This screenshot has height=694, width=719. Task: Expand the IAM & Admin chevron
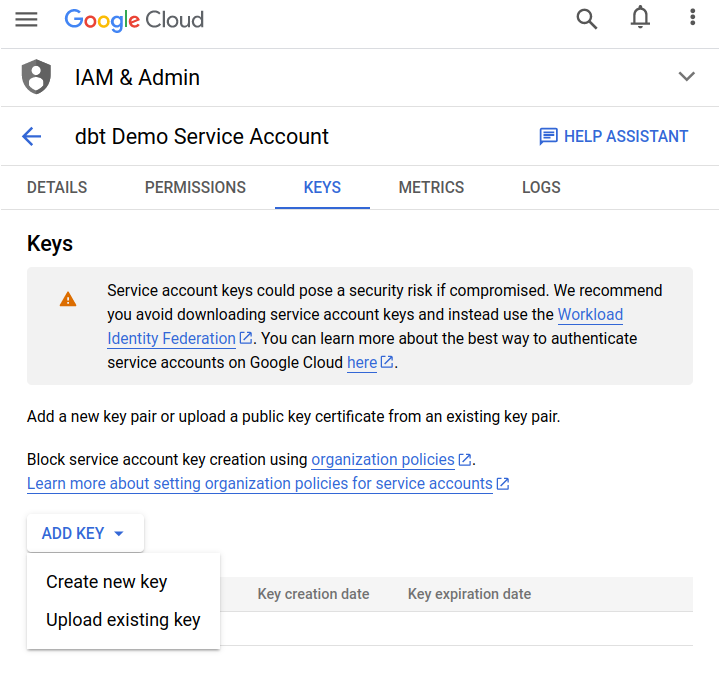(x=686, y=77)
